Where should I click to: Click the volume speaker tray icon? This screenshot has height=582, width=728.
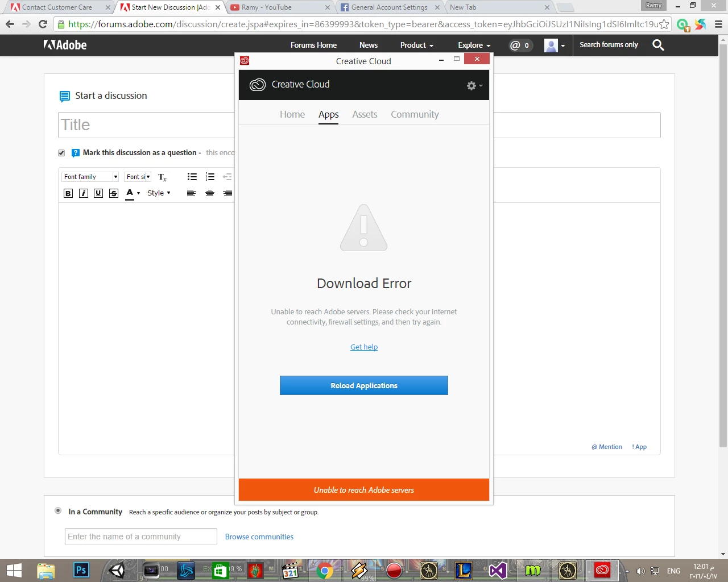point(641,571)
